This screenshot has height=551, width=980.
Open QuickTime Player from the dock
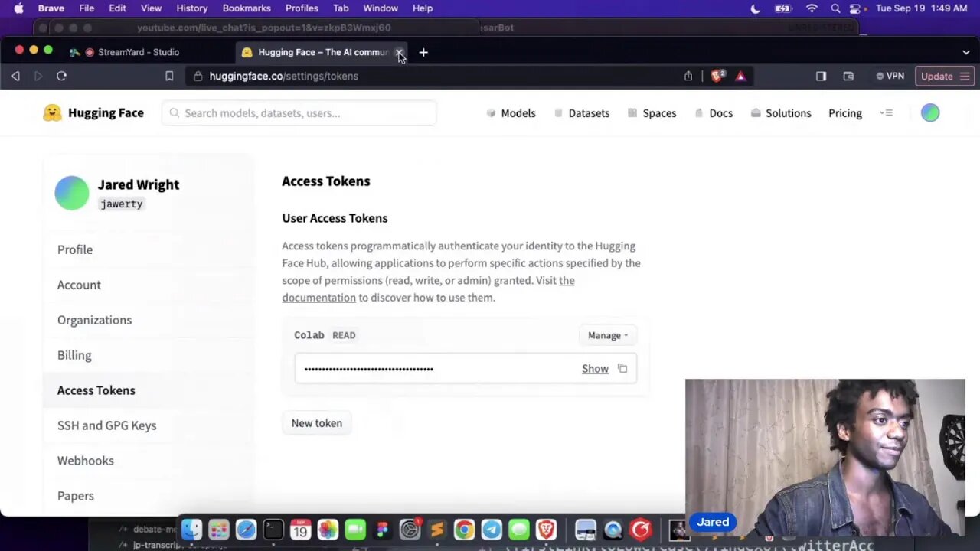tap(613, 530)
